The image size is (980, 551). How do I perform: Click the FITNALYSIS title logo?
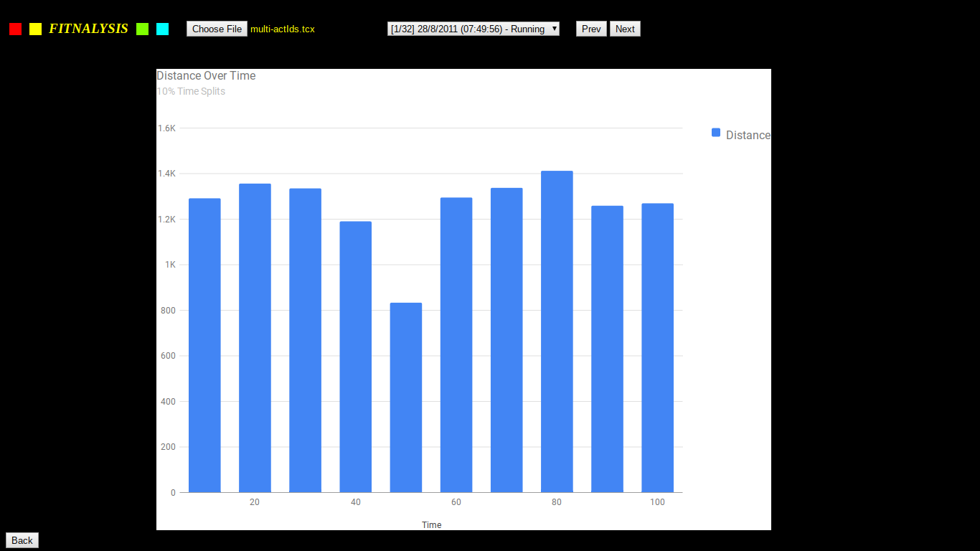click(88, 29)
